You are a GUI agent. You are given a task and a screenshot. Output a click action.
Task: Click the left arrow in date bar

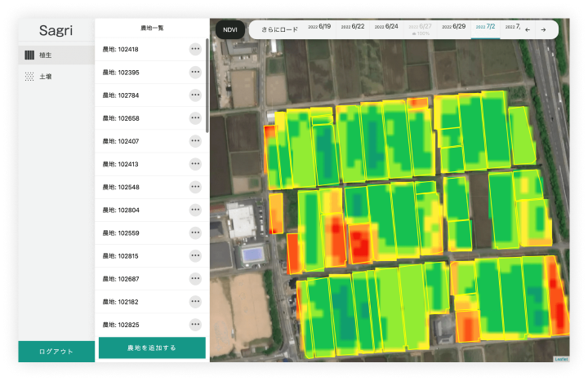528,29
